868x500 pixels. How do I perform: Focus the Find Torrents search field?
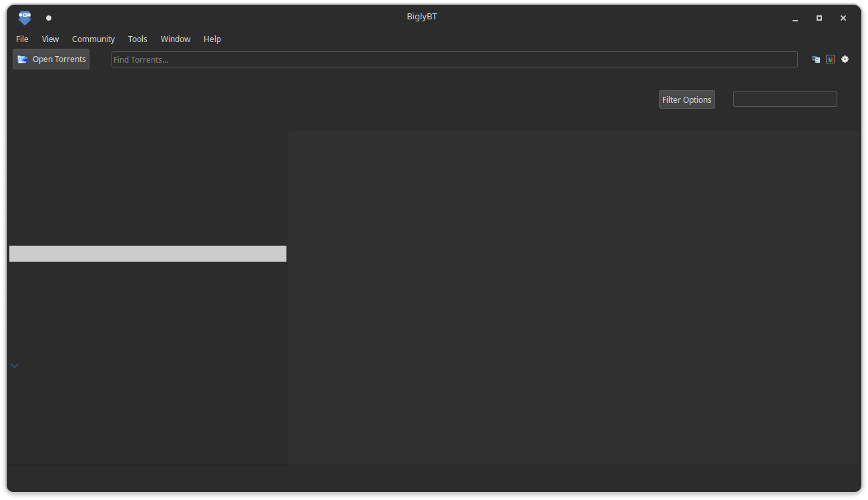point(454,59)
